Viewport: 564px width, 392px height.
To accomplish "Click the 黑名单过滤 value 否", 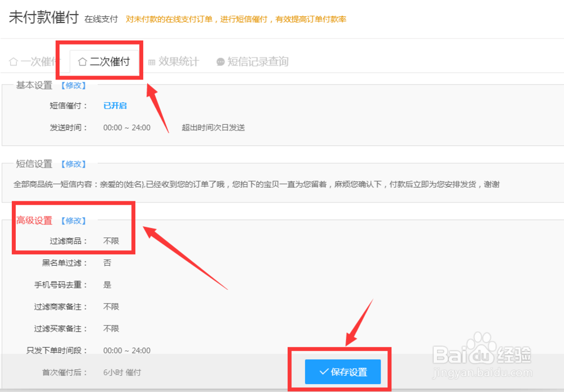I will pos(107,263).
